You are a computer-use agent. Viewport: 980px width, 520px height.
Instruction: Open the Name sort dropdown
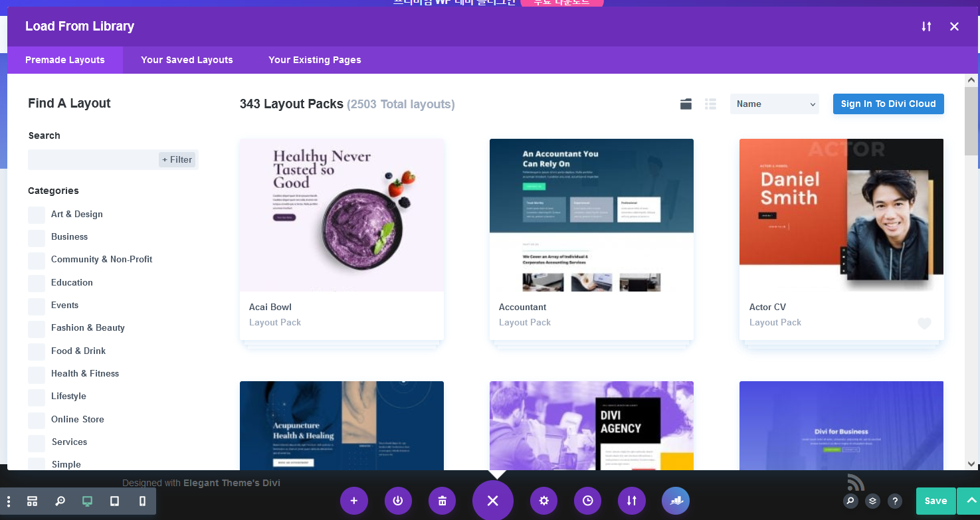(x=775, y=104)
